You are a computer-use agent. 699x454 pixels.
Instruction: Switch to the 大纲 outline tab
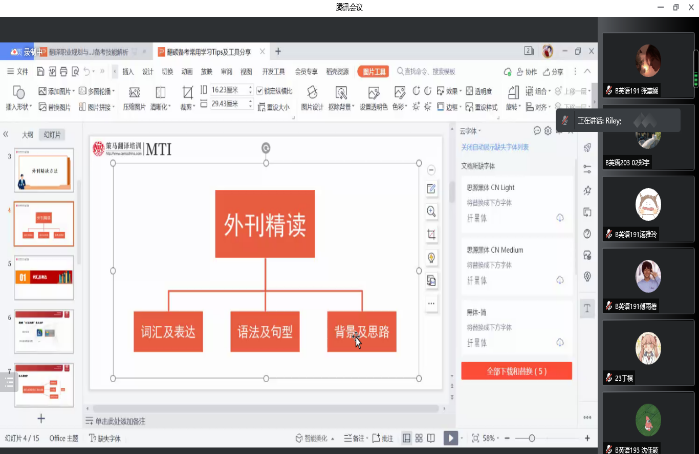tap(27, 134)
